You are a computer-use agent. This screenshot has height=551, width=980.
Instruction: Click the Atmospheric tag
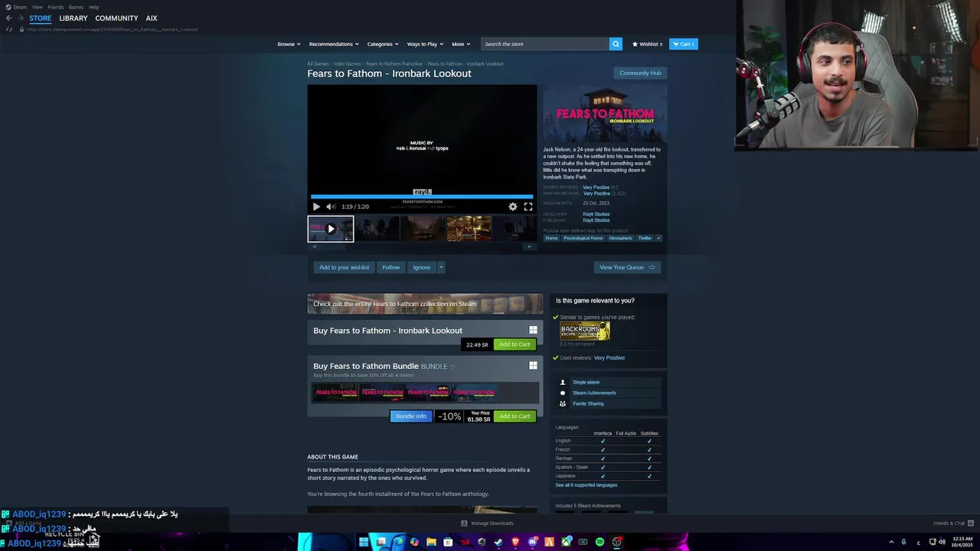tap(621, 238)
